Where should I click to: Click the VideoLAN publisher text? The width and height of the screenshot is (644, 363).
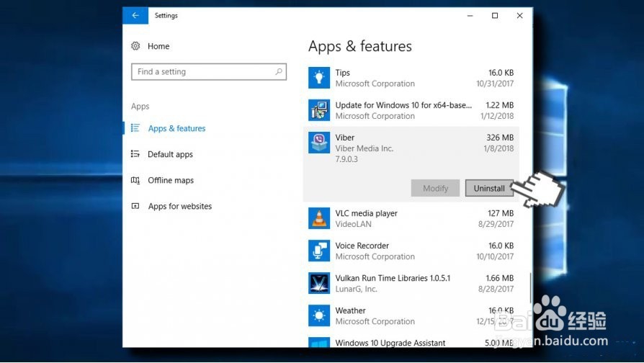click(x=353, y=224)
